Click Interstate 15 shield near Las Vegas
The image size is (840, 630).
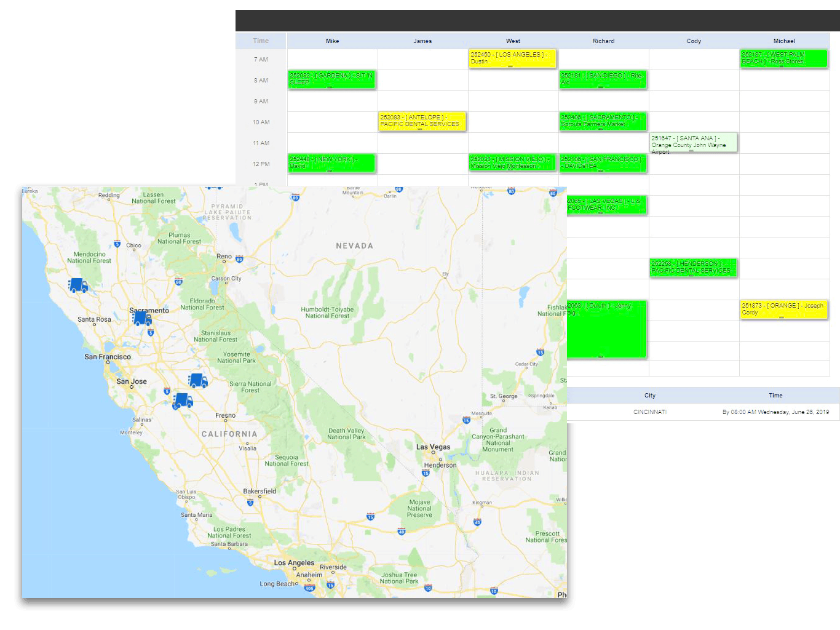click(x=426, y=472)
